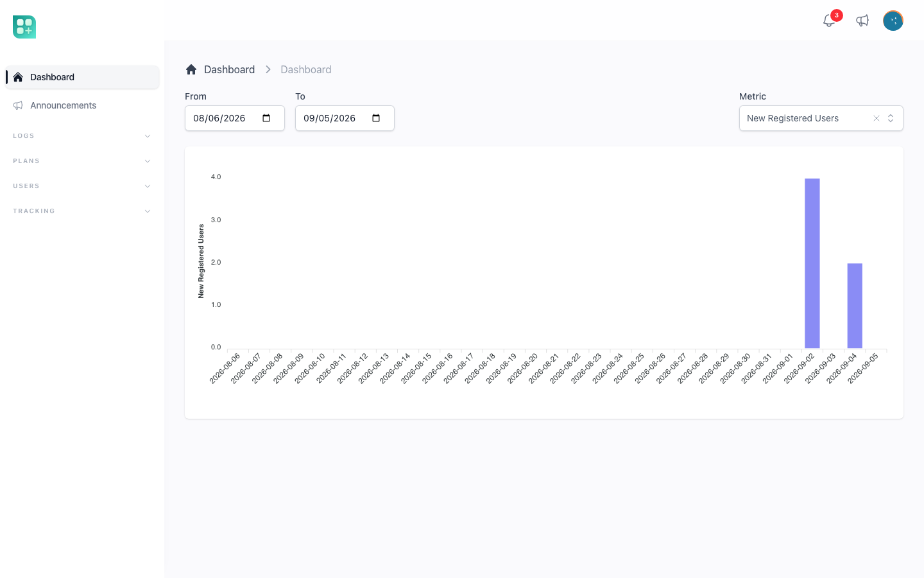Viewport: 924px width, 578px height.
Task: Click the current Dashboard breadcrumb text
Action: coord(305,69)
